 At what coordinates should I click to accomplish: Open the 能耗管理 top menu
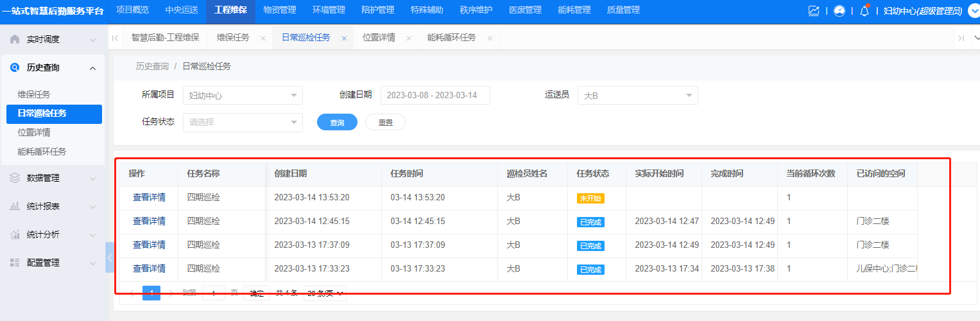[574, 10]
